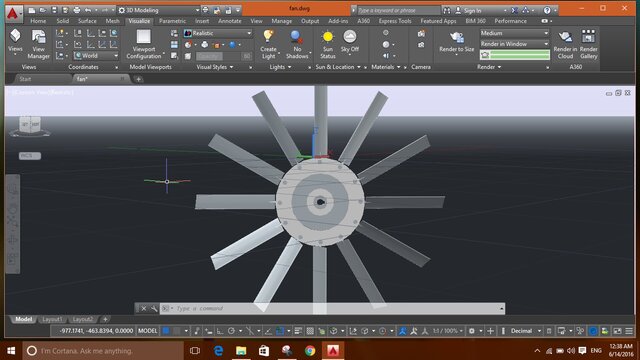The width and height of the screenshot is (640, 360).
Task: Expand the Lights panel
Action: coord(280,67)
